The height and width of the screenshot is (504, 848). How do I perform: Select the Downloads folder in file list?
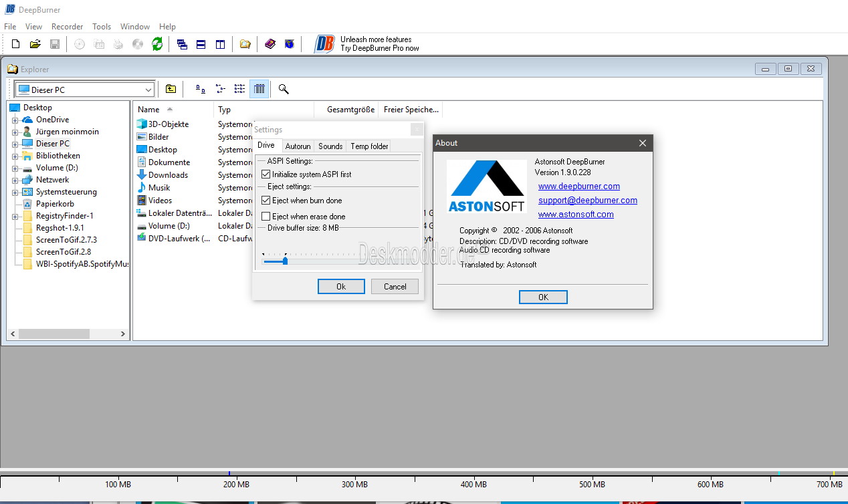[x=163, y=175]
